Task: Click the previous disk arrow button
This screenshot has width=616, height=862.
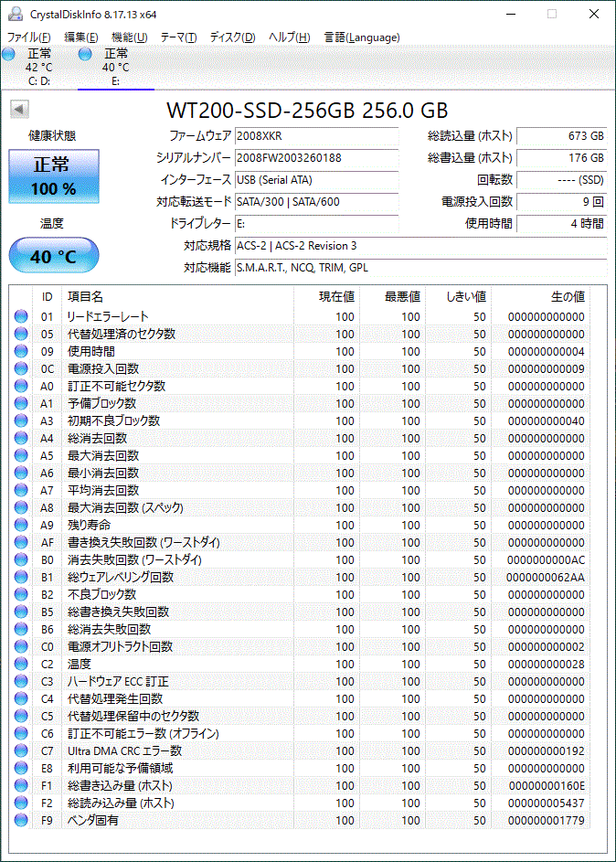Action: click(x=19, y=109)
